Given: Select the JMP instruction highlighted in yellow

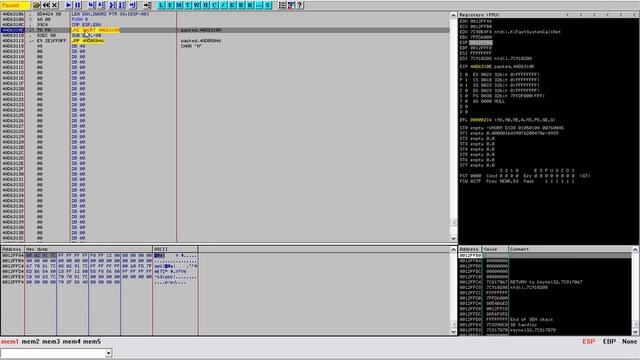Looking at the screenshot, I should pos(88,41).
